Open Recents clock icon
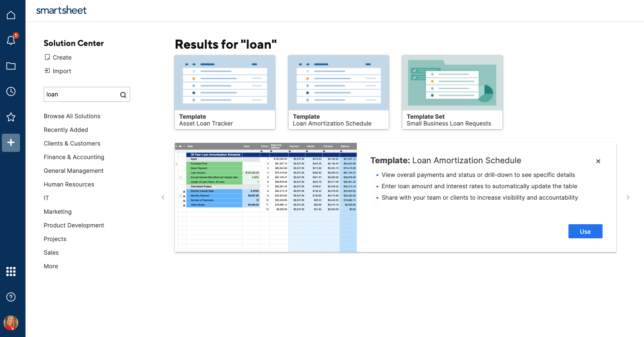Image resolution: width=644 pixels, height=337 pixels. tap(11, 91)
